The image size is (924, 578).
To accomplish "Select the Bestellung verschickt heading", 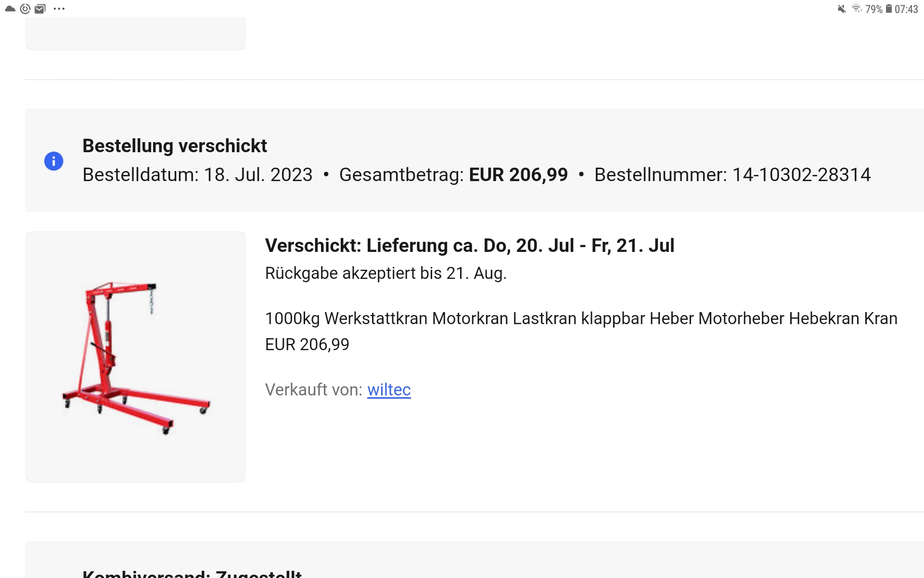I will [175, 146].
